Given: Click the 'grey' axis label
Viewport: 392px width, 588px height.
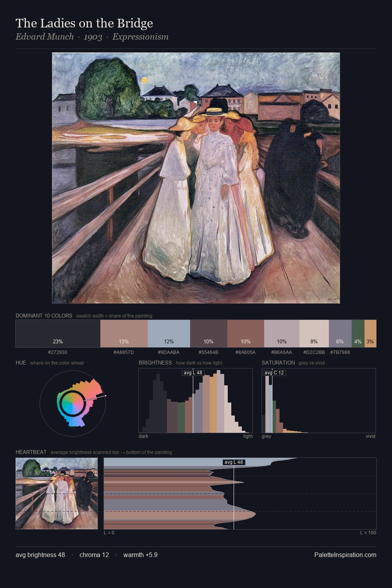Looking at the screenshot, I should tap(267, 436).
